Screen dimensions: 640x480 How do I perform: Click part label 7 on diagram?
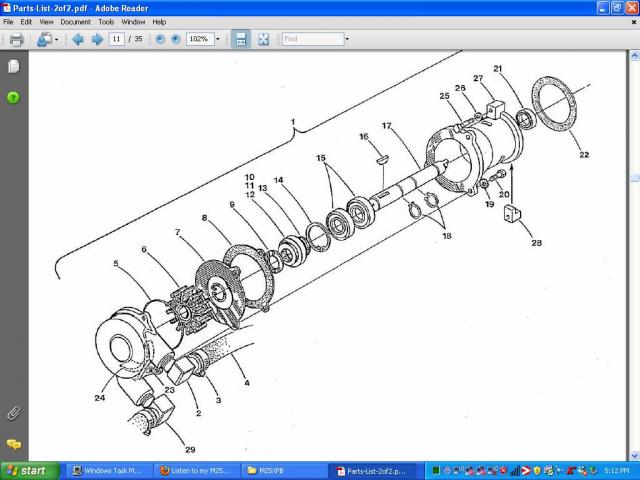tap(178, 232)
